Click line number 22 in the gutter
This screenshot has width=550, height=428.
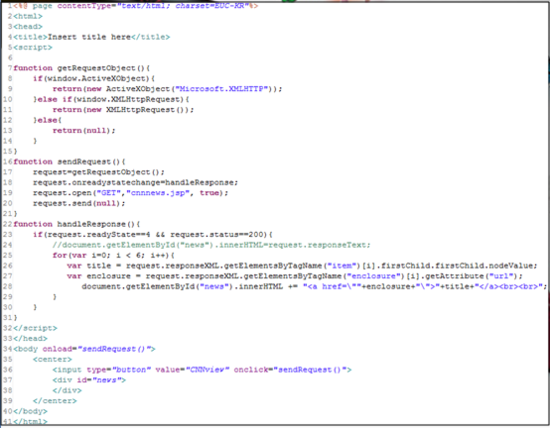pos(7,224)
